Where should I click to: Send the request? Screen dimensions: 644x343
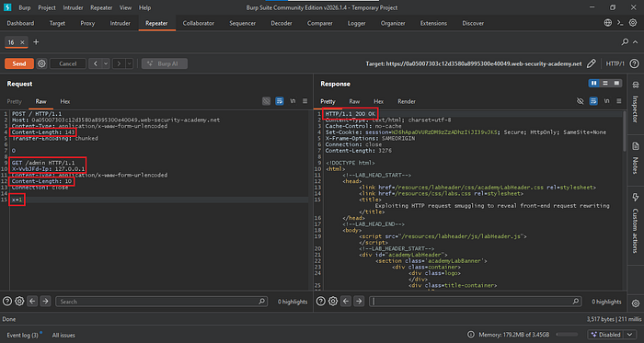click(x=19, y=63)
